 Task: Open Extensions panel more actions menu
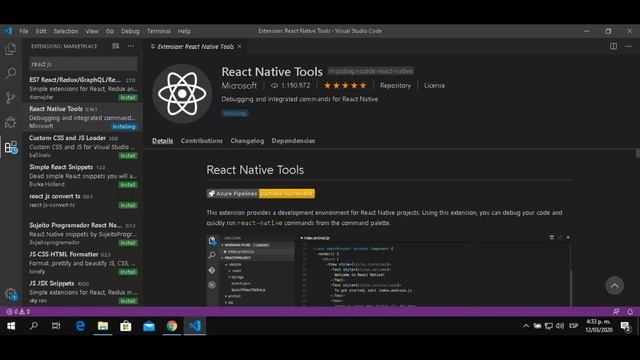[x=131, y=46]
